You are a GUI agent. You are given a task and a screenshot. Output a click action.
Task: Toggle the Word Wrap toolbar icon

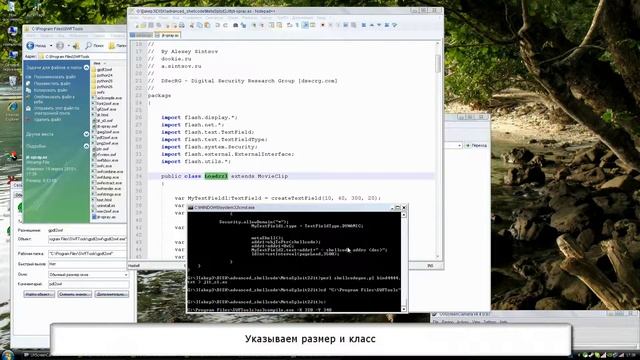coord(289,25)
